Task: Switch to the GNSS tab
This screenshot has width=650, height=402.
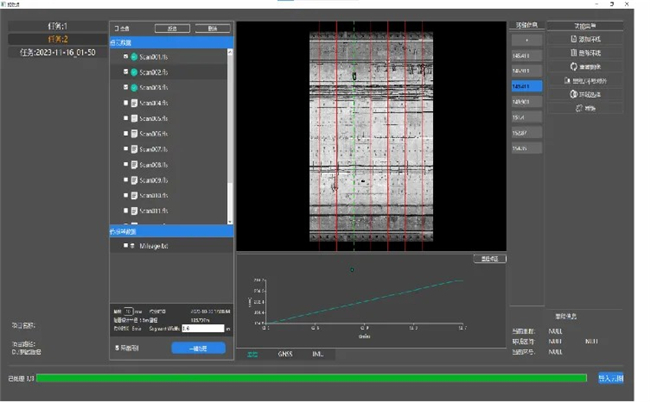Action: tap(285, 354)
